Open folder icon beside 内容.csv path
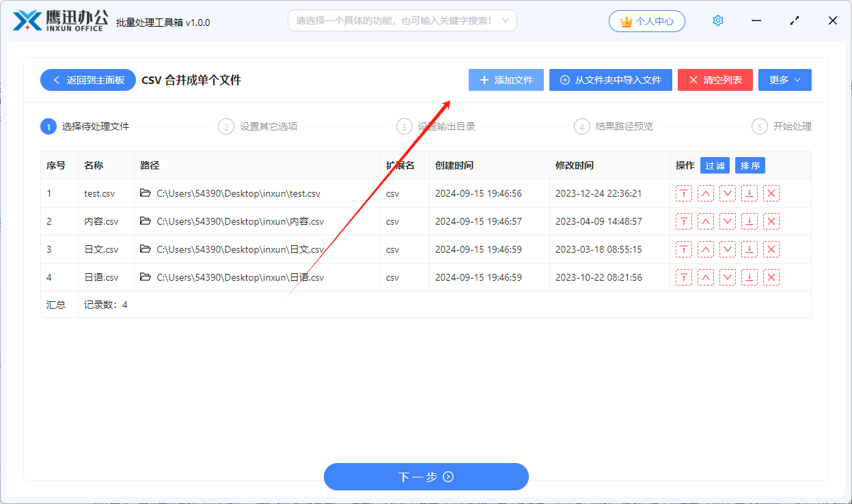 tap(144, 221)
